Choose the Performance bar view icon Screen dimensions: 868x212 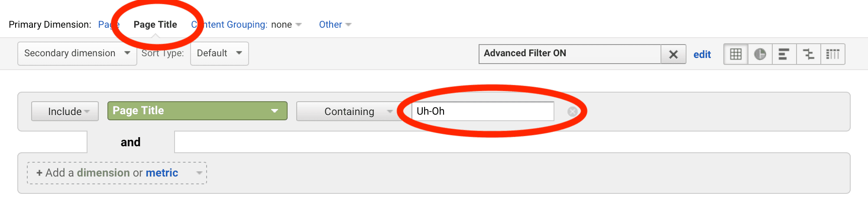tap(784, 54)
